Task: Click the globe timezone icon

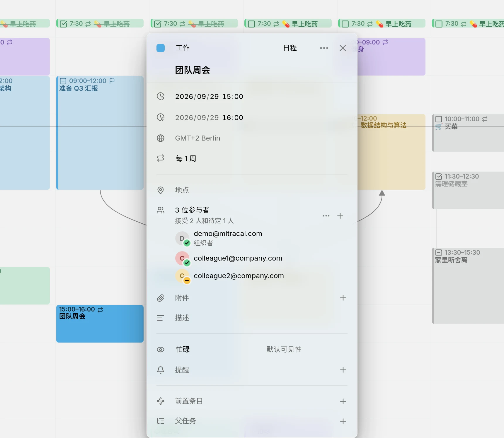Action: click(161, 138)
